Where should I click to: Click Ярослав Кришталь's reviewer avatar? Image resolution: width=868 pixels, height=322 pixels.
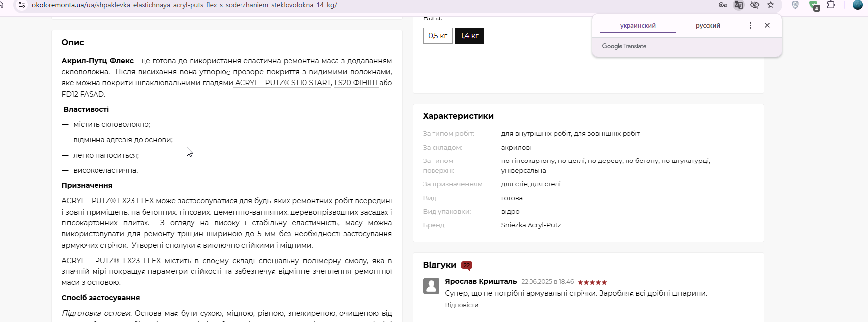[x=431, y=286]
